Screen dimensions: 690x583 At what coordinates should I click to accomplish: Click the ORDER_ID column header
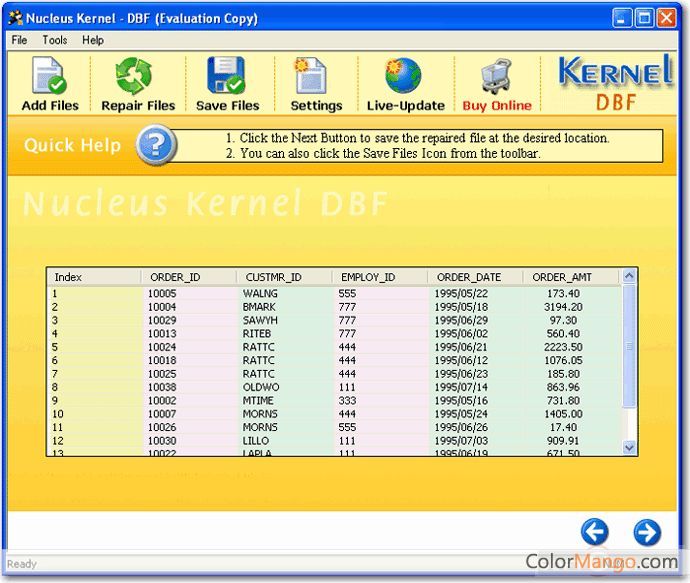point(188,277)
